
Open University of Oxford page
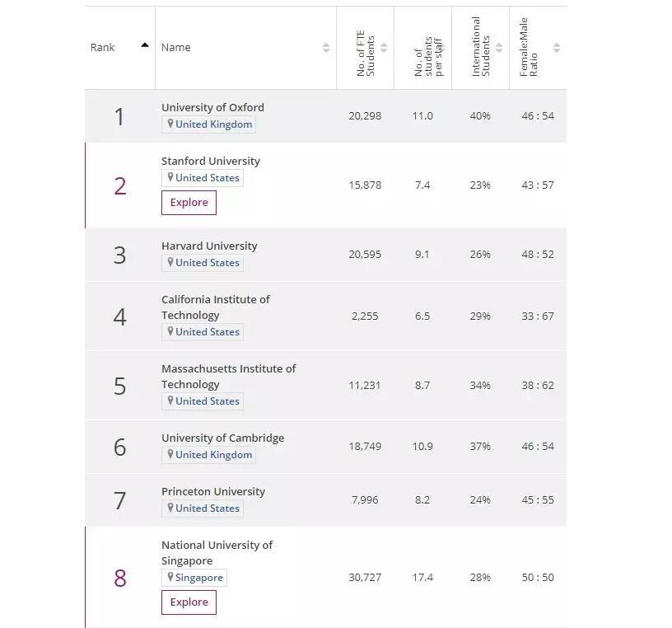[x=212, y=107]
